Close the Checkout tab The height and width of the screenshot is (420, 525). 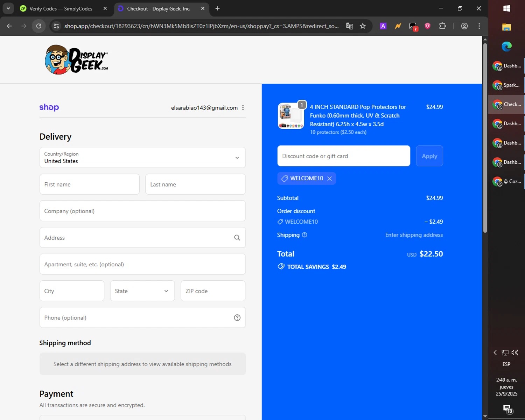203,8
